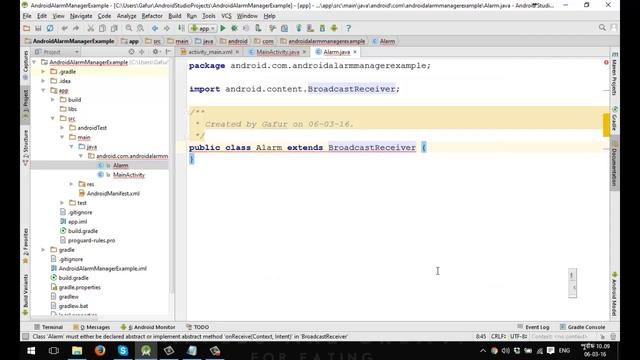Click the java breadcrumb folder
Screen dimensions: 640x360
(204, 41)
